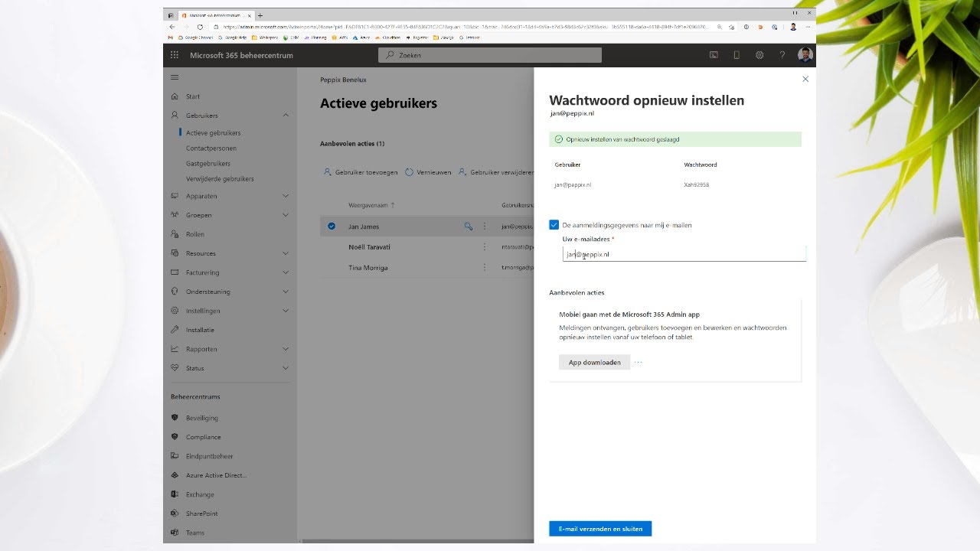Click the Peppix Benelux organization name

(x=343, y=80)
